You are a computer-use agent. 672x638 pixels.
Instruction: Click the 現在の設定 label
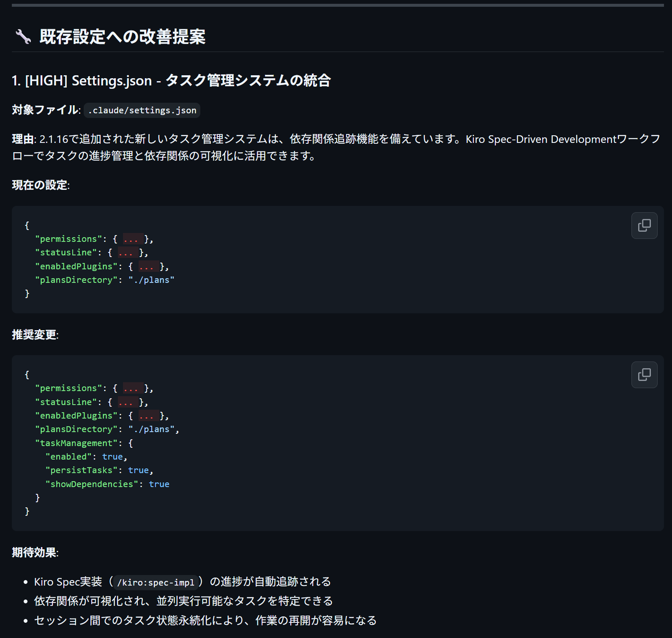click(x=40, y=185)
